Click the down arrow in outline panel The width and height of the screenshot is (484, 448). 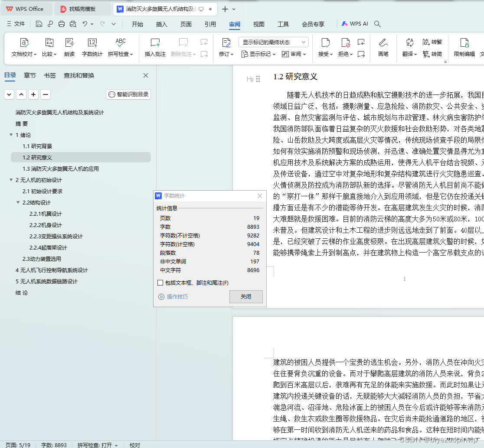tap(9, 94)
